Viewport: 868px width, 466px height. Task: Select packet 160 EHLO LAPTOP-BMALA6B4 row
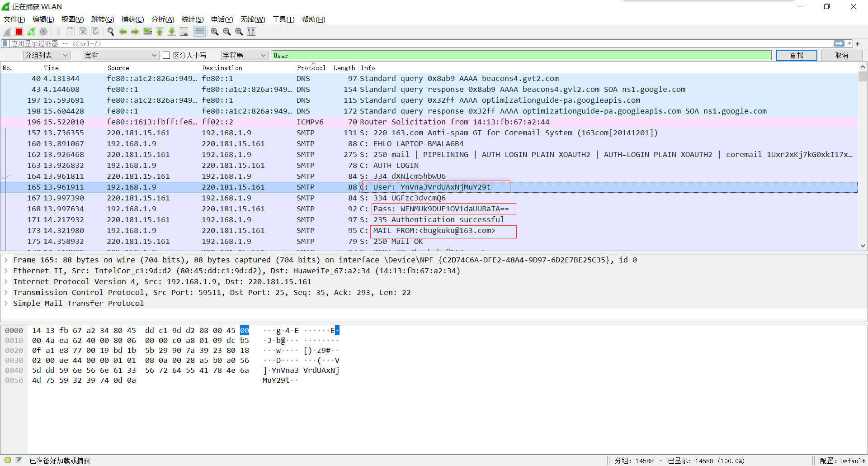tap(429, 144)
